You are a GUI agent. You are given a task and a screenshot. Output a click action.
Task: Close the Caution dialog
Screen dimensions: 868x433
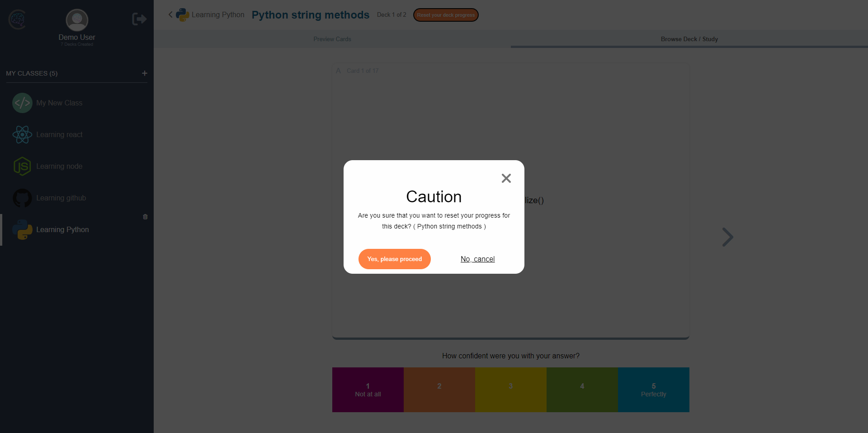click(506, 178)
